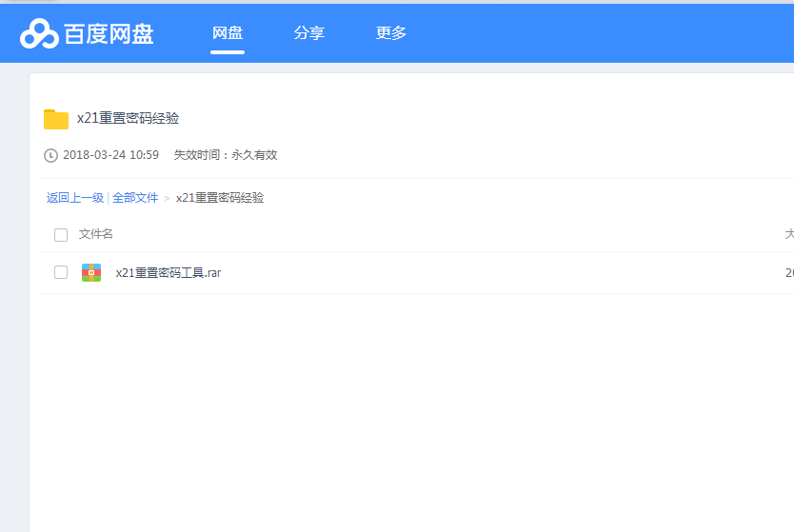Click the 百度网盘 logo text
Screen dimensions: 794x532
pyautogui.click(x=109, y=34)
